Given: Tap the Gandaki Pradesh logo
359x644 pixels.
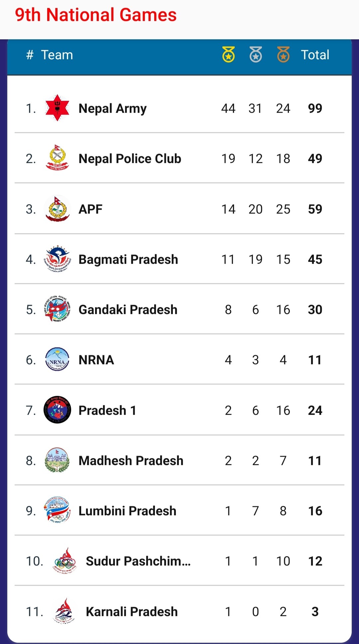Looking at the screenshot, I should 57,309.
